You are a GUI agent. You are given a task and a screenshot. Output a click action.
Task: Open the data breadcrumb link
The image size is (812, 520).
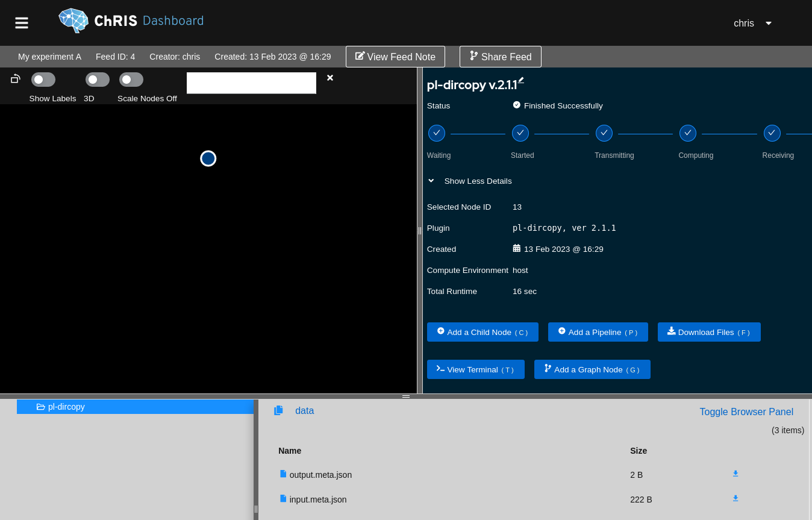pos(304,411)
